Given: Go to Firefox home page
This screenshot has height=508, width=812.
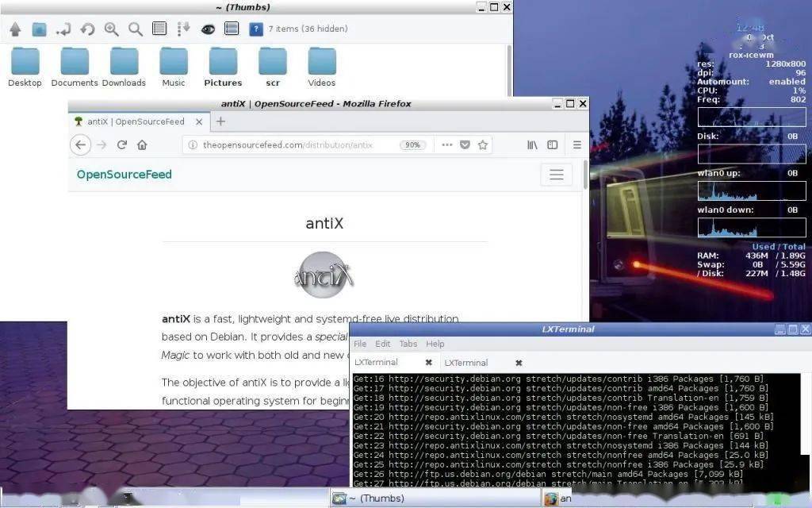Looking at the screenshot, I should pyautogui.click(x=142, y=145).
